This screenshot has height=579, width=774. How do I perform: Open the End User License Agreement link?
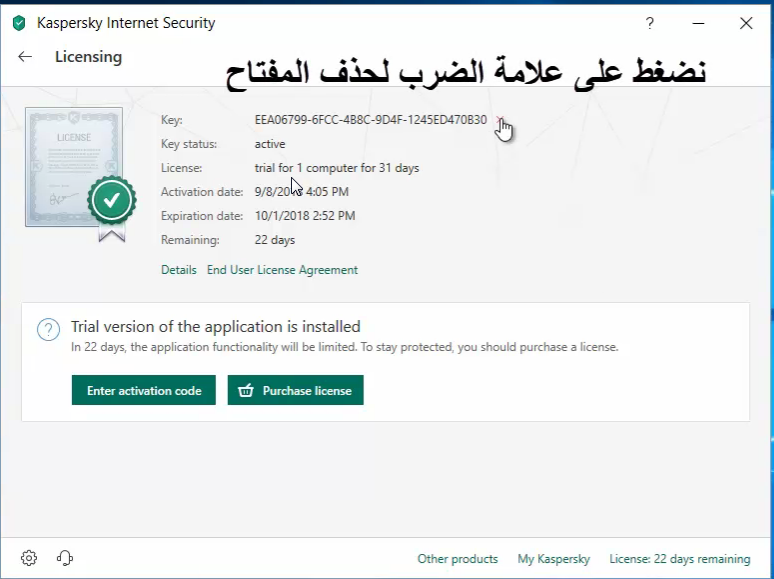pos(282,270)
